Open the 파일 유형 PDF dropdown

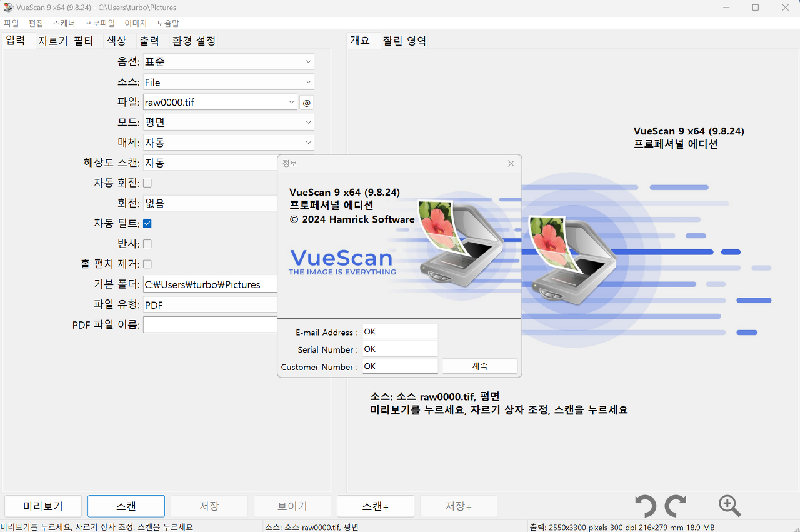(x=210, y=304)
